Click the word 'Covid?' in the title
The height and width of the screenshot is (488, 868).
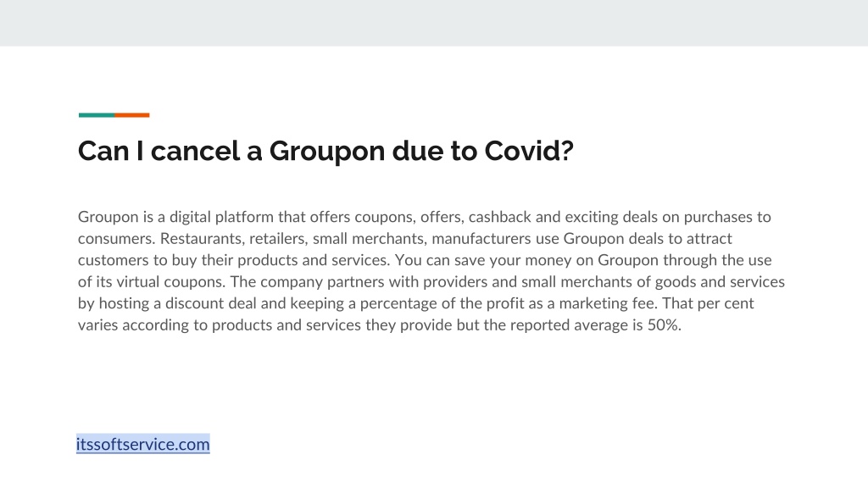click(529, 151)
